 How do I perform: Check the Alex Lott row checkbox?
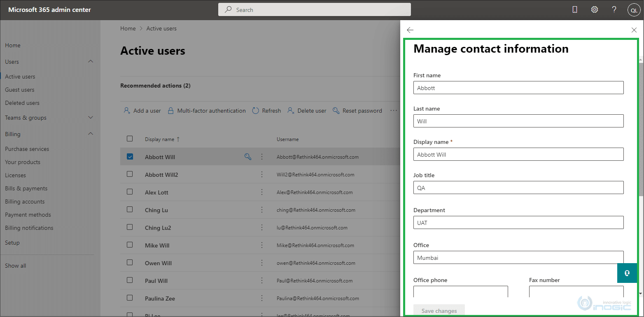tap(130, 192)
